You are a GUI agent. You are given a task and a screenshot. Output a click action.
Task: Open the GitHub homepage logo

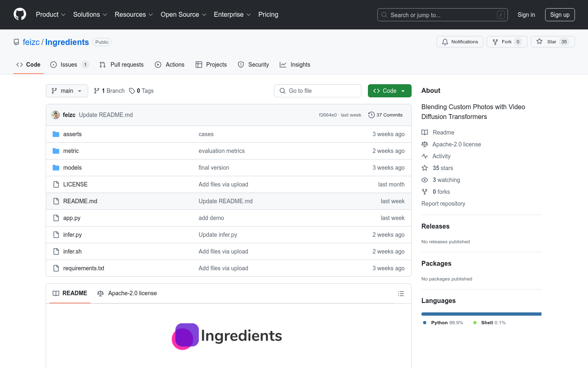click(x=20, y=14)
